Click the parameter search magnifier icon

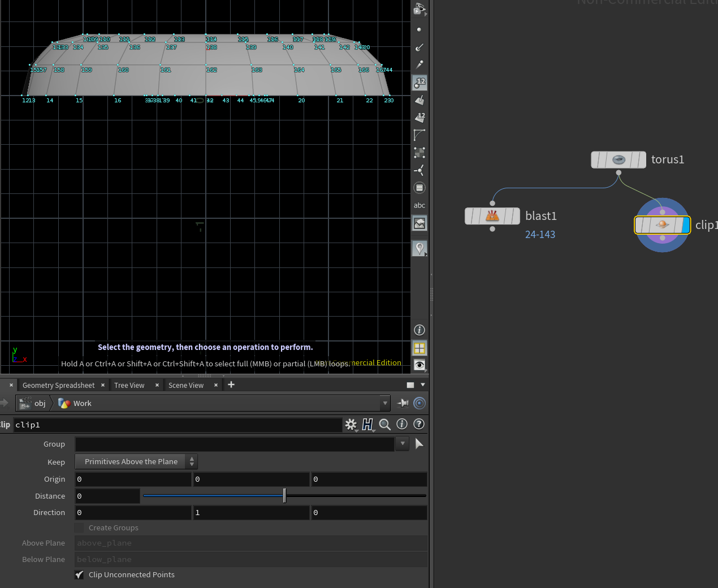pyautogui.click(x=385, y=425)
